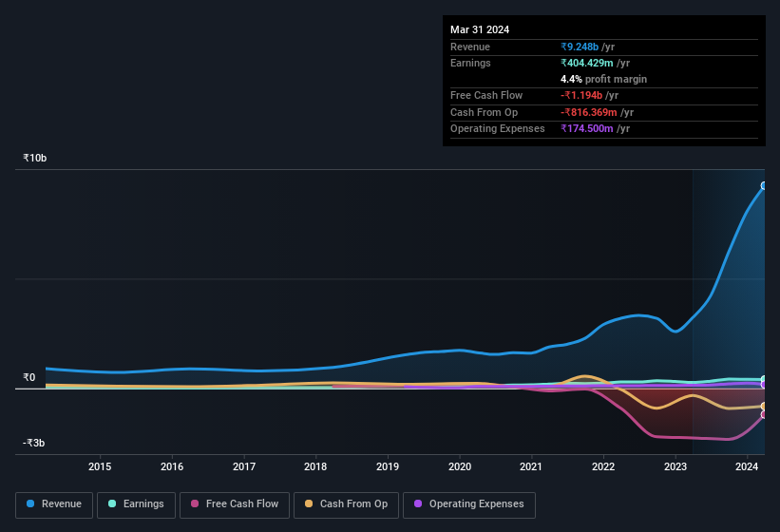Click the pink Free Cash Flow endpoint marker
780x532 pixels.
pyautogui.click(x=764, y=414)
